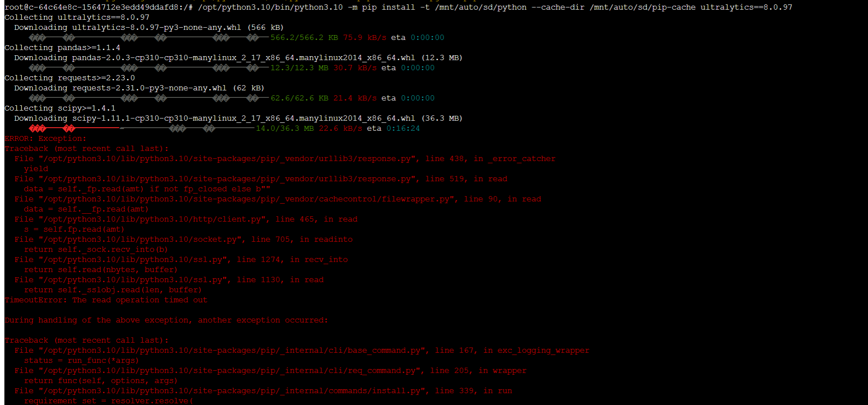This screenshot has width=868, height=405.
Task: Click the ultralytics download progress bar
Action: click(148, 38)
